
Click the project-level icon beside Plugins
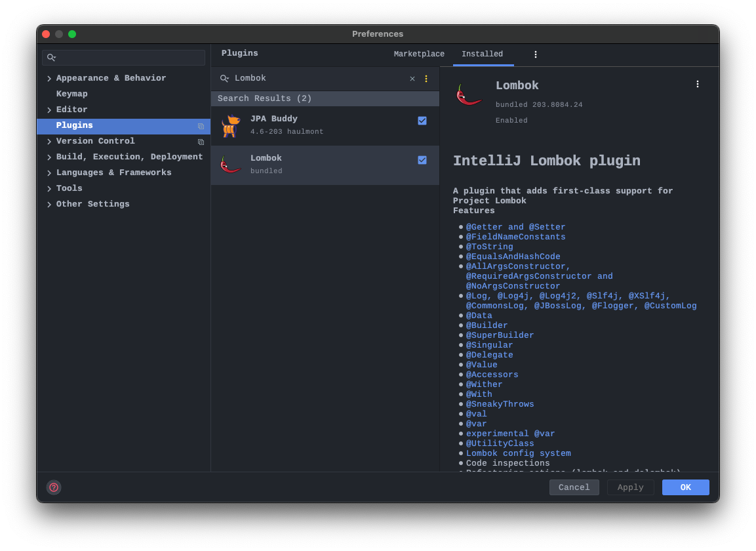(201, 127)
